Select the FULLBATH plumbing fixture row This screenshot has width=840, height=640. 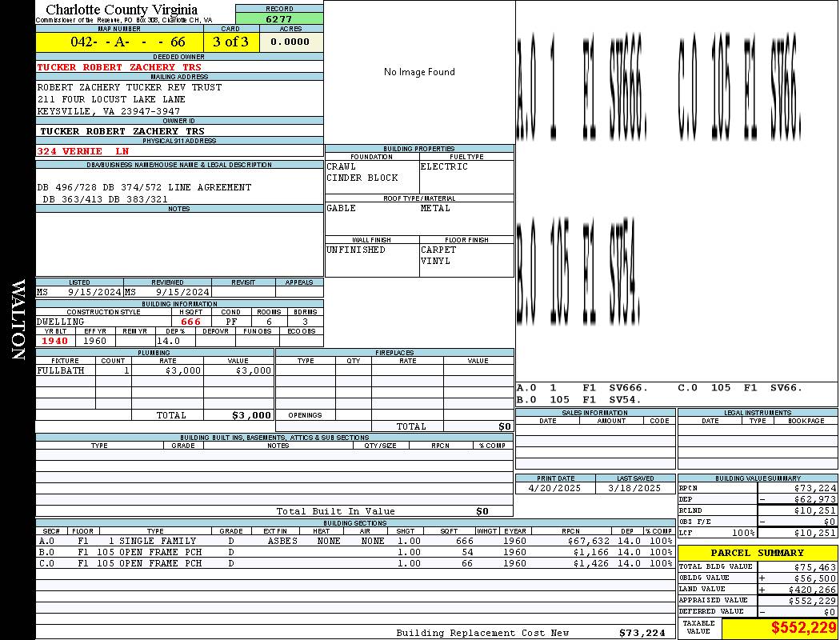[x=154, y=370]
